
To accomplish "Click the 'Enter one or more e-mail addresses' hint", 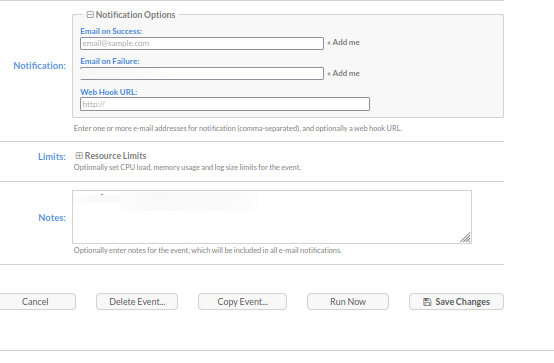I will tap(238, 128).
